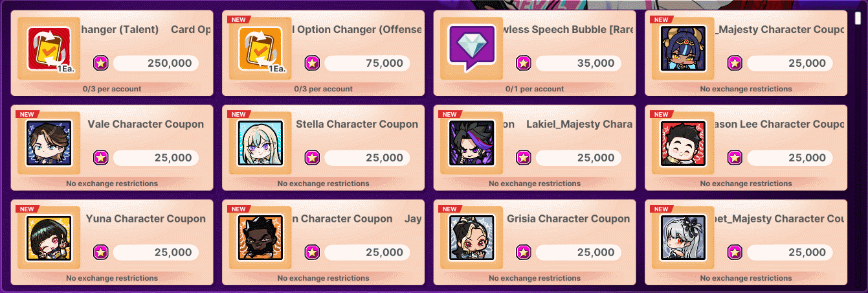Click the Lakiel_Majesty character portrait
Image resolution: width=868 pixels, height=293 pixels.
click(x=472, y=143)
